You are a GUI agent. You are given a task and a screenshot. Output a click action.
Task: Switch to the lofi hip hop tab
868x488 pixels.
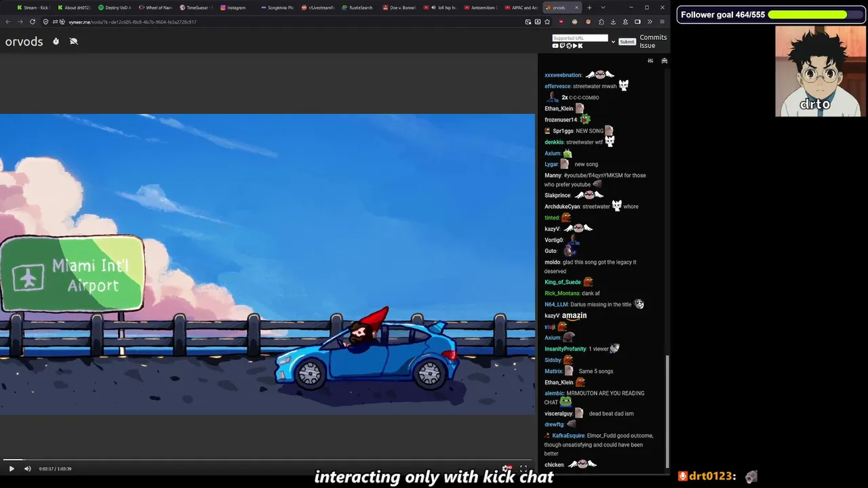pos(440,7)
